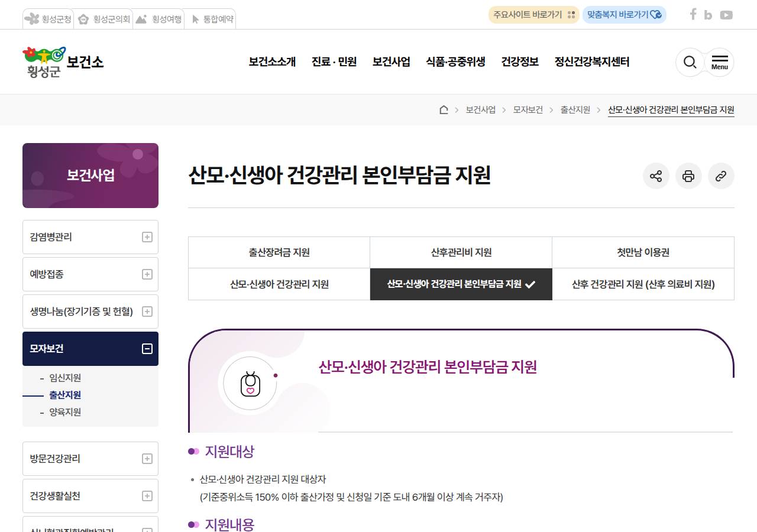Click 보건사업 breadcrumb link
This screenshot has height=532, width=757.
[x=481, y=109]
